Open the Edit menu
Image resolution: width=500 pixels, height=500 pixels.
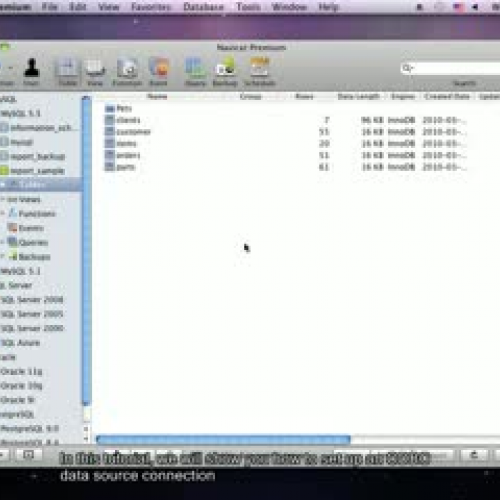coord(78,7)
